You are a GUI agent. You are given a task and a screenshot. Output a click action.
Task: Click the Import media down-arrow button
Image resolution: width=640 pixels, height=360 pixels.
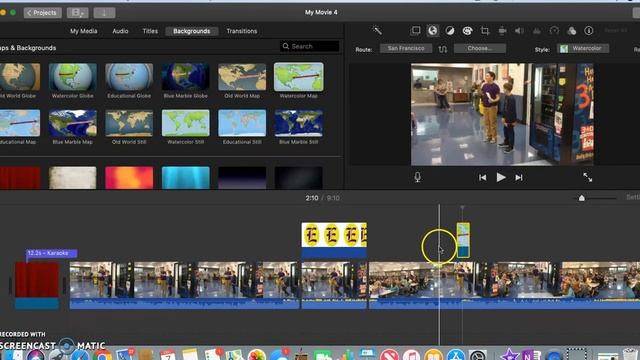coord(104,13)
